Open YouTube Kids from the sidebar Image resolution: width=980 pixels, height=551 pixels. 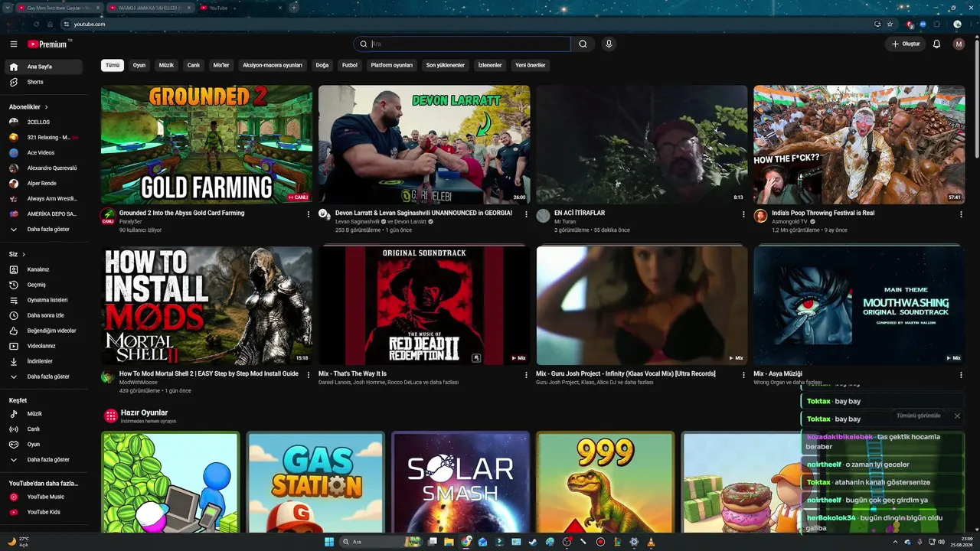point(45,513)
